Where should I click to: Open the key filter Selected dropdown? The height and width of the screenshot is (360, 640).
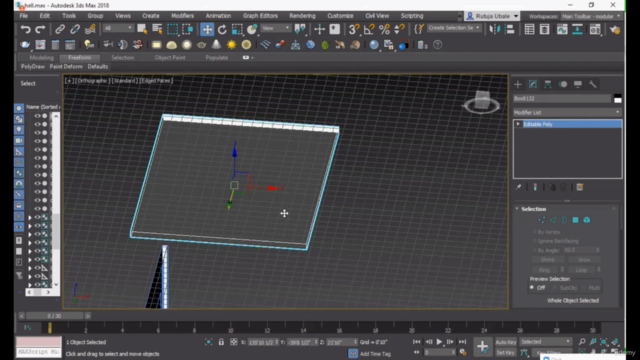pyautogui.click(x=546, y=342)
